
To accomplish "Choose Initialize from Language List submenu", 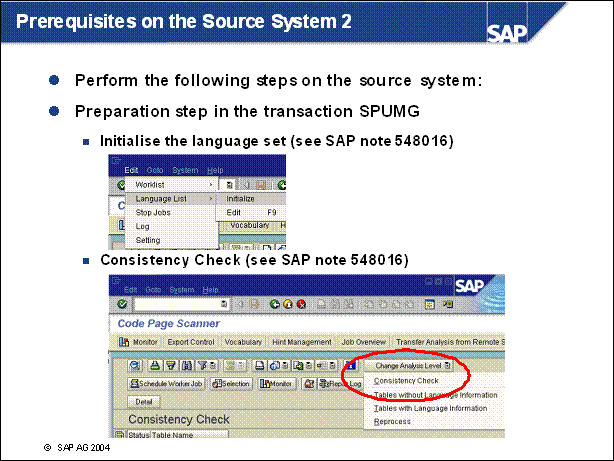I will [240, 199].
